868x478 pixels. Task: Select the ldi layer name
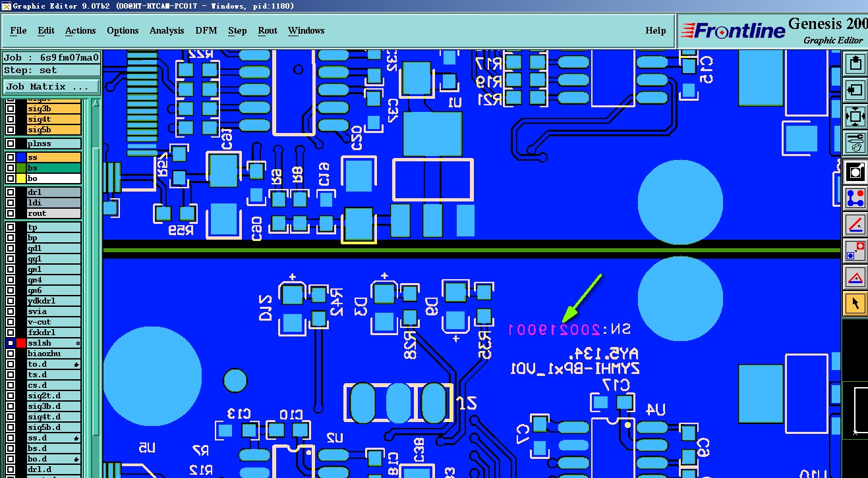coord(54,203)
